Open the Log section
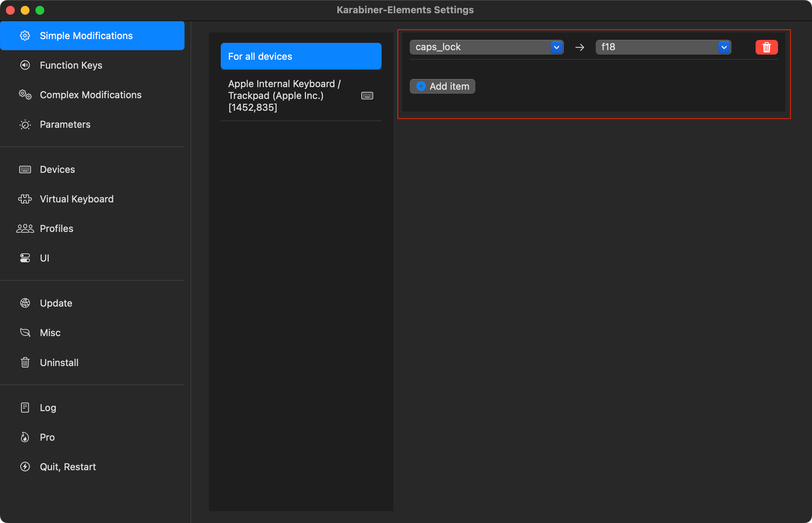The image size is (812, 523). (48, 408)
